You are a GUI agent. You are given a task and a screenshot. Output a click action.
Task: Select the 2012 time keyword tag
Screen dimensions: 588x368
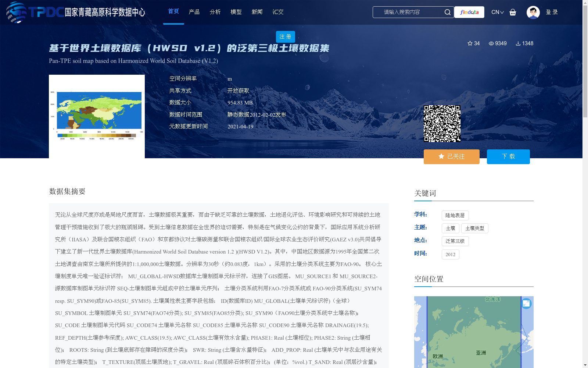(450, 254)
